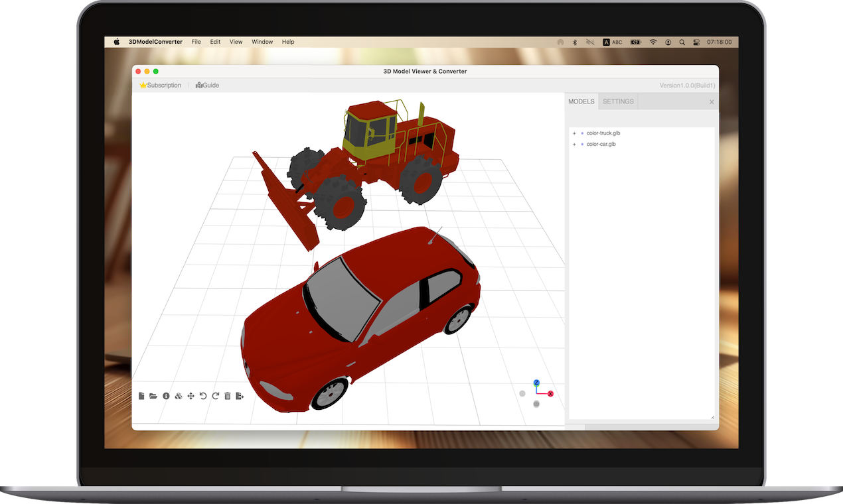Click the menu bar clock 07:18:00
843x504 pixels.
(x=720, y=42)
